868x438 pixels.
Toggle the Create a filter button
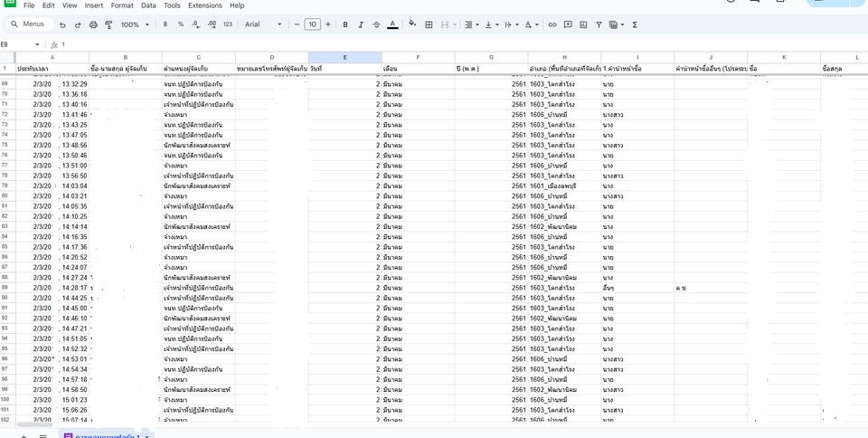599,25
